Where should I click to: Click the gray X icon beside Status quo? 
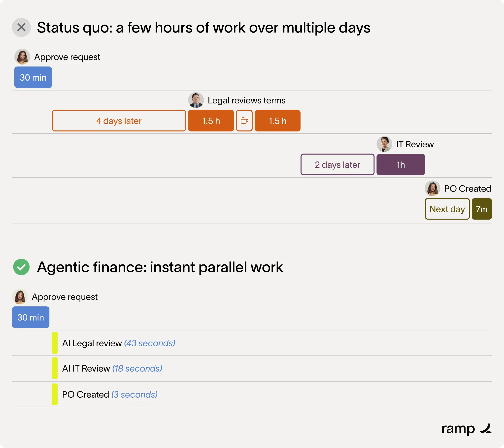point(21,27)
